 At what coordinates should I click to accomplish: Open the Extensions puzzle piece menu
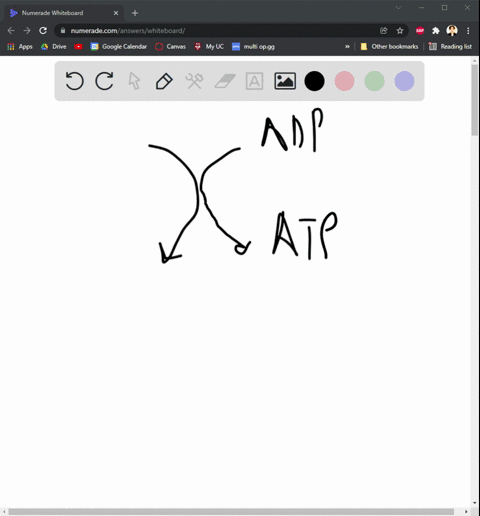tap(436, 31)
